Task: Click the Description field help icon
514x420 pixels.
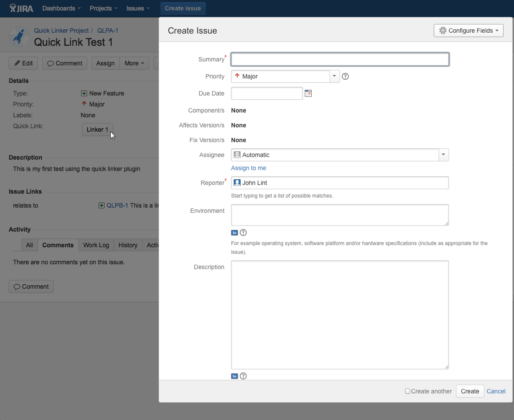Action: coord(243,376)
